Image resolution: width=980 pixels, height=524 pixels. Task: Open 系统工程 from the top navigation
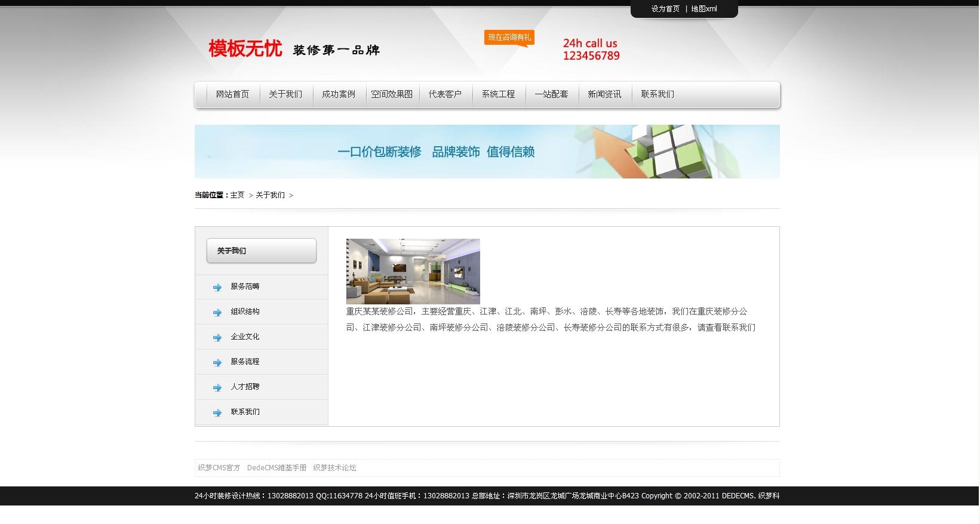click(x=498, y=94)
